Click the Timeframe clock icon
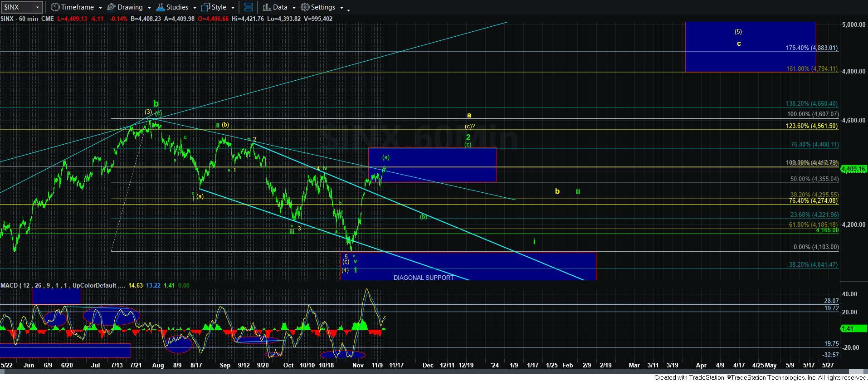This screenshot has height=381, width=868. click(55, 7)
